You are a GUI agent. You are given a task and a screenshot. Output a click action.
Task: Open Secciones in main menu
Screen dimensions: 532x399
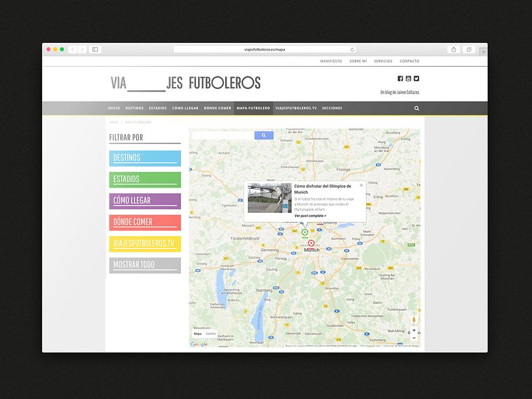(332, 108)
